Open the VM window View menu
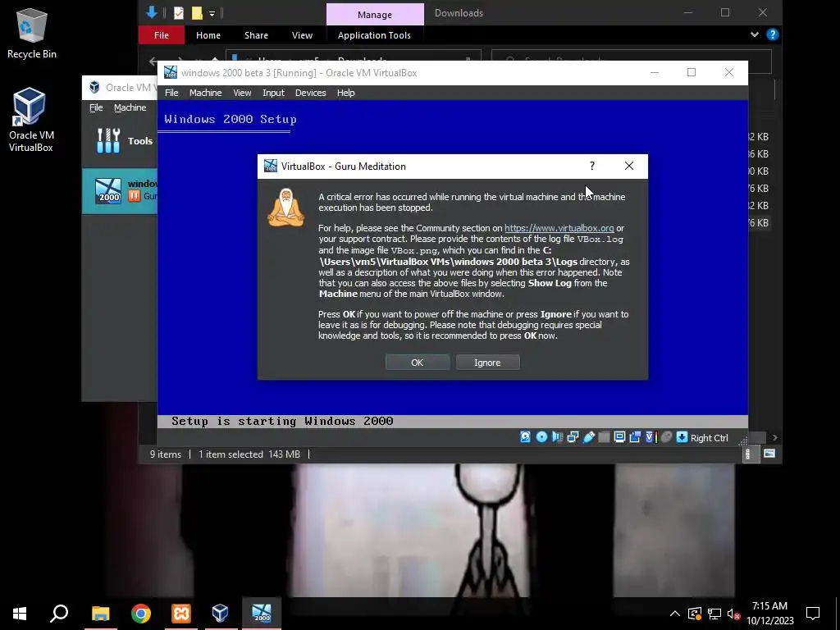Screen dimensions: 840x630 tap(242, 93)
